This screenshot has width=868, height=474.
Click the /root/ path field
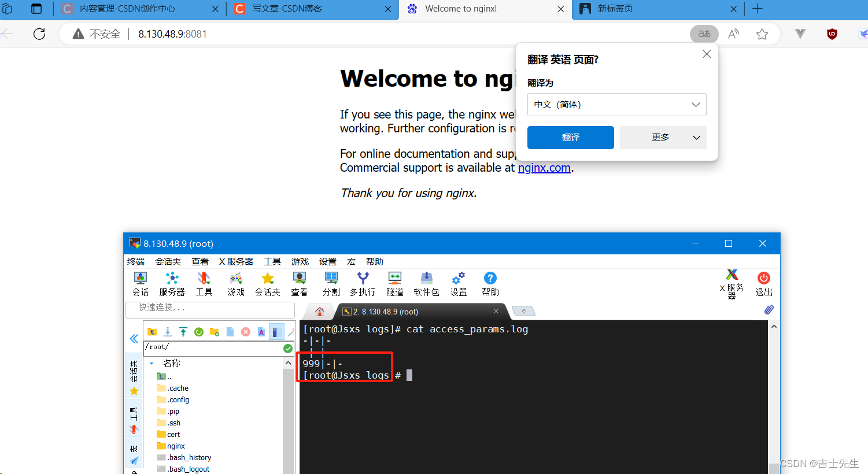point(213,348)
